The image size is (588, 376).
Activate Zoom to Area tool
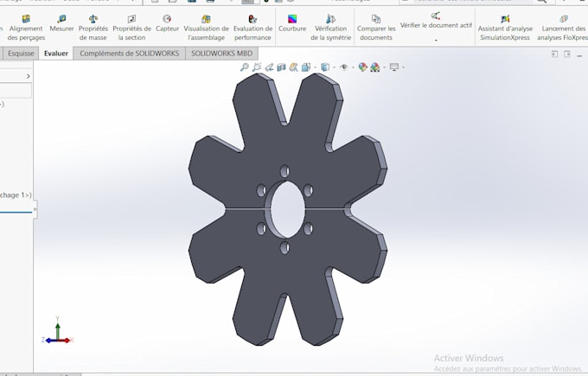pos(257,67)
